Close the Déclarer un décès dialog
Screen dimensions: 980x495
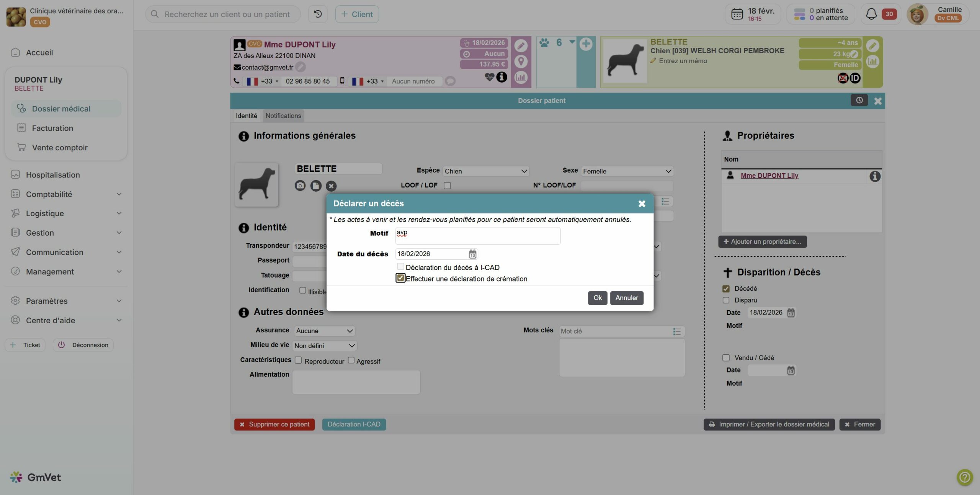642,204
